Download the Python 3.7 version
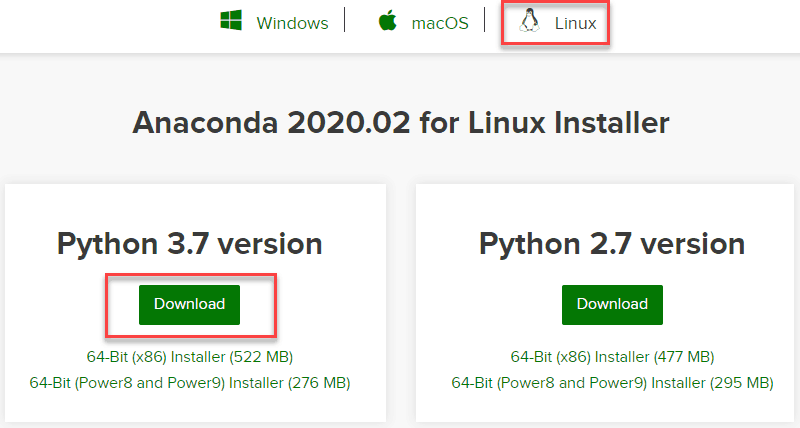Image resolution: width=800 pixels, height=428 pixels. coord(189,305)
